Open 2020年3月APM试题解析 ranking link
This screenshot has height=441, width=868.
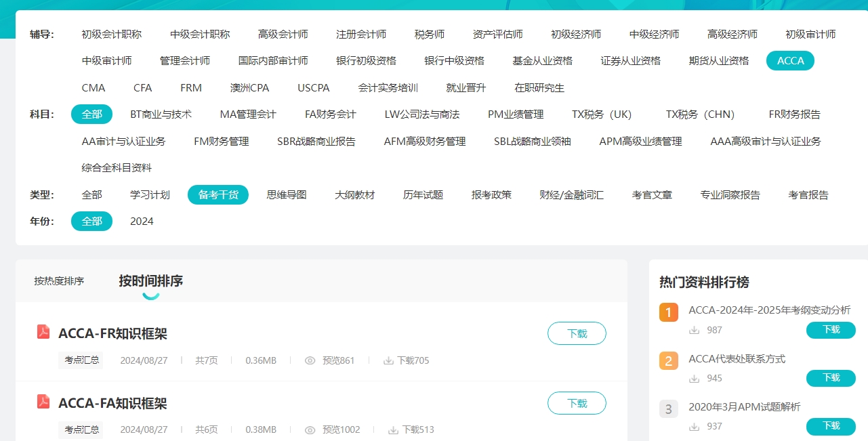tap(744, 406)
